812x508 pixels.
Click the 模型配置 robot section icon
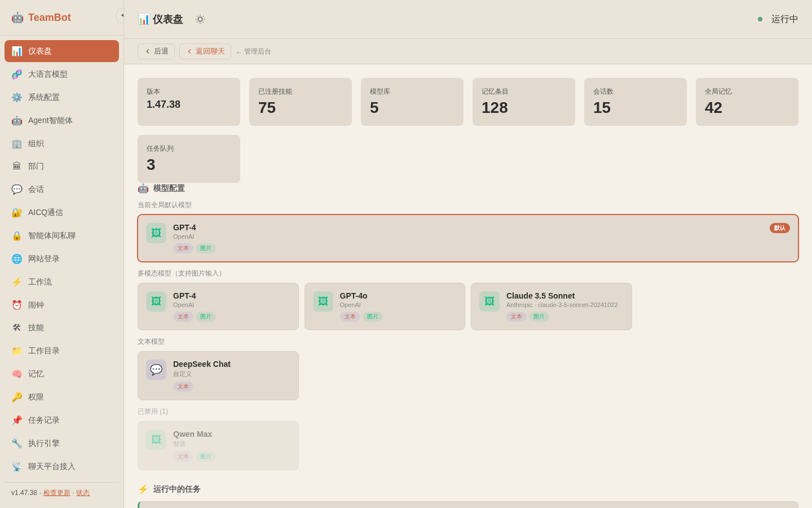pyautogui.click(x=143, y=188)
